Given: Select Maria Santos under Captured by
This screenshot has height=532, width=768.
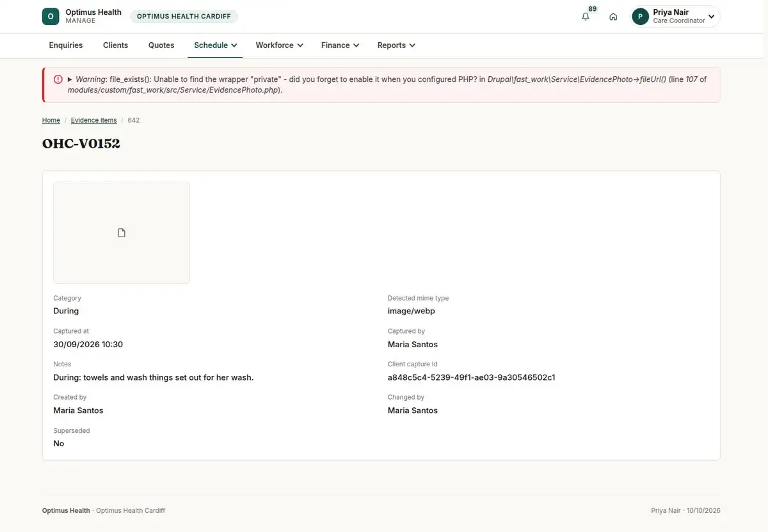Looking at the screenshot, I should [413, 344].
